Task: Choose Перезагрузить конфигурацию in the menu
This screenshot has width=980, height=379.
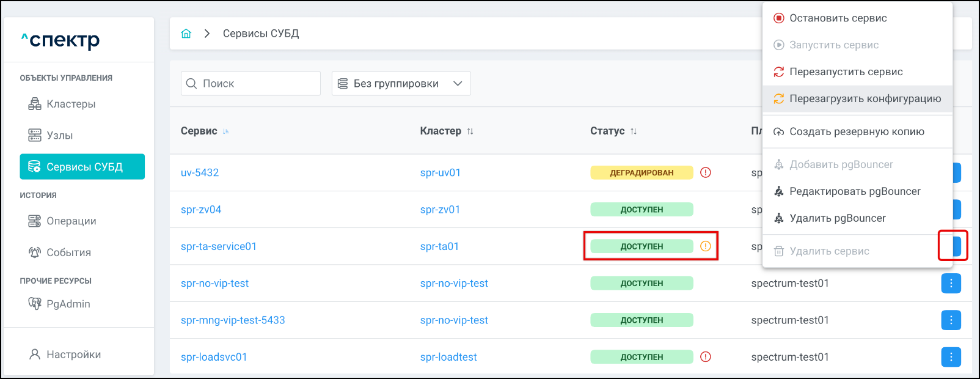Action: 865,99
